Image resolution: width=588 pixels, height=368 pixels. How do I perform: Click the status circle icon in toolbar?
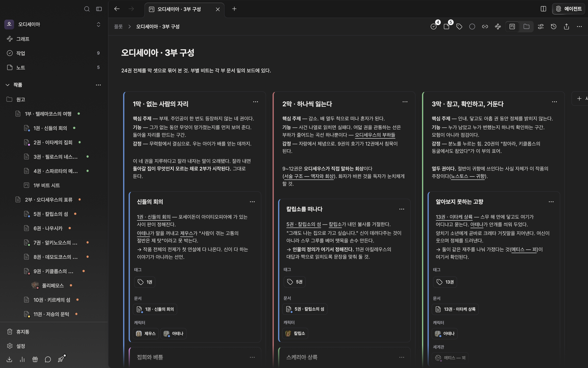pos(472,26)
